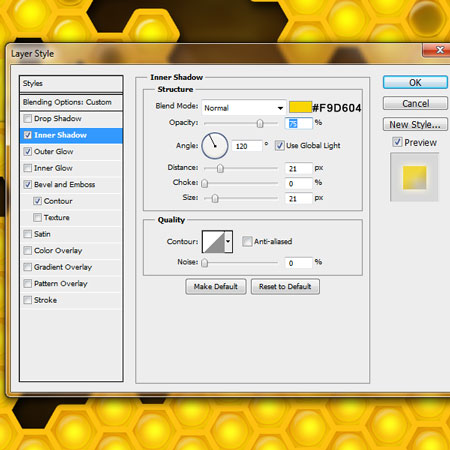Click the angle dial control

pos(215,146)
